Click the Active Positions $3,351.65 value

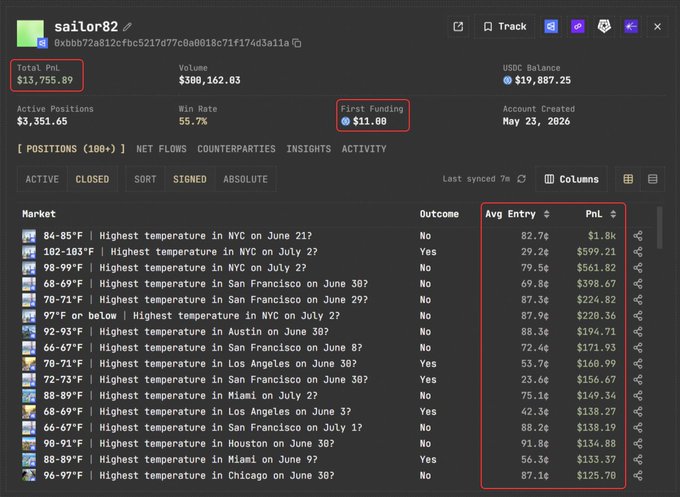point(42,121)
